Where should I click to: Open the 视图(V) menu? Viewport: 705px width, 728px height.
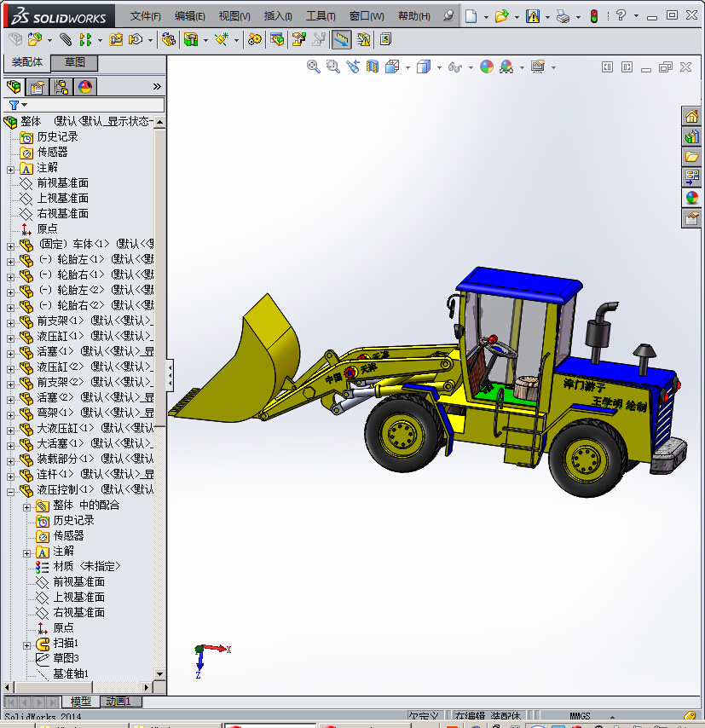pos(234,16)
